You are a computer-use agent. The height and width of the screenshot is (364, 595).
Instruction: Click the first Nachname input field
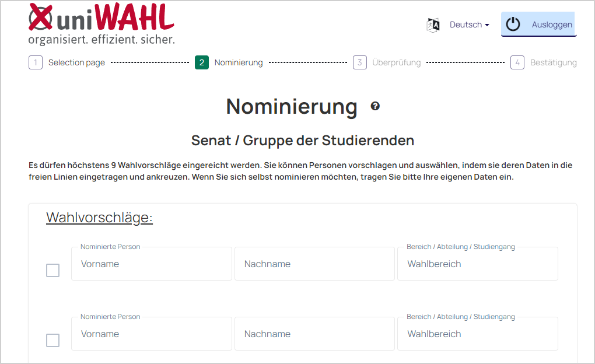[314, 264]
